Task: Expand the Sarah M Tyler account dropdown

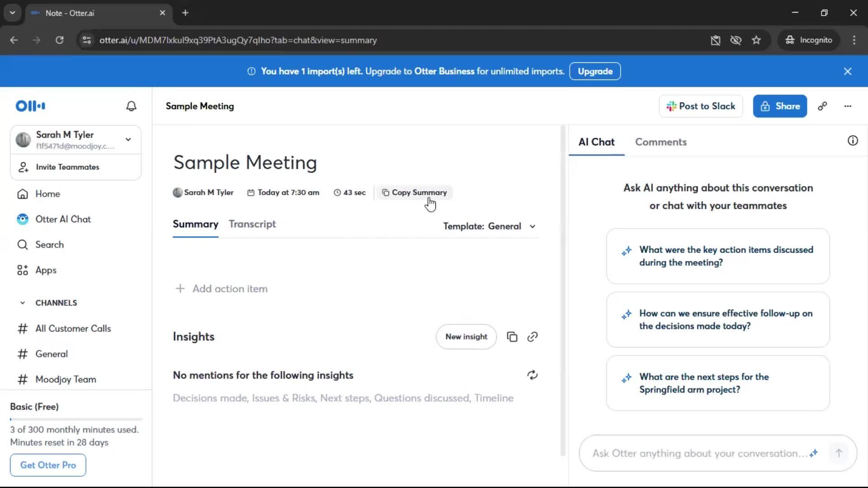Action: [x=128, y=140]
